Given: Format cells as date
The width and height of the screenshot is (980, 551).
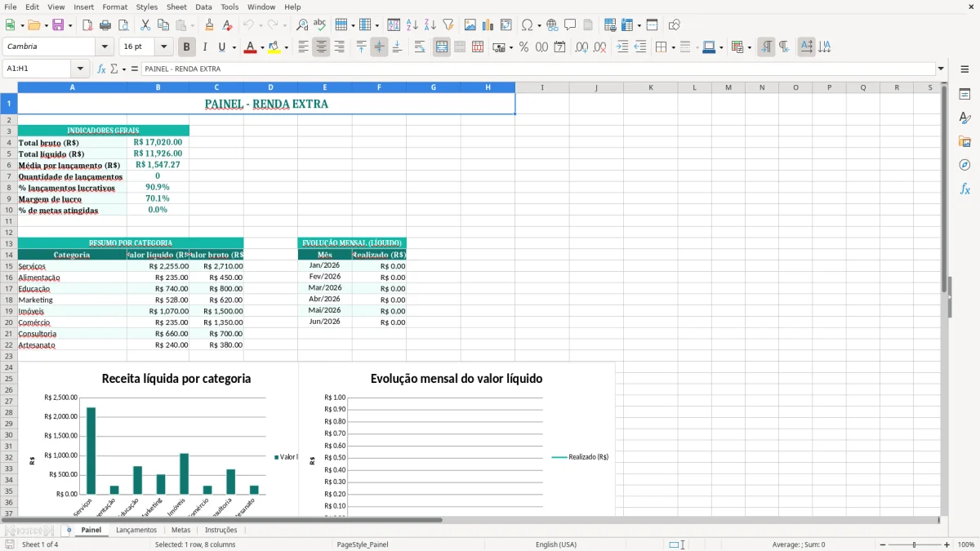Looking at the screenshot, I should 559,47.
